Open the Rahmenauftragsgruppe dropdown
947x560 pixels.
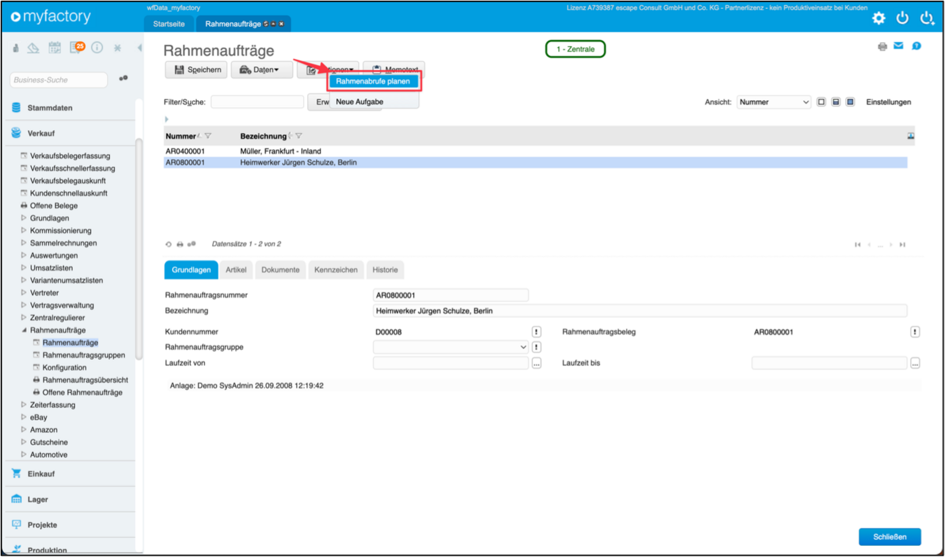[450, 347]
